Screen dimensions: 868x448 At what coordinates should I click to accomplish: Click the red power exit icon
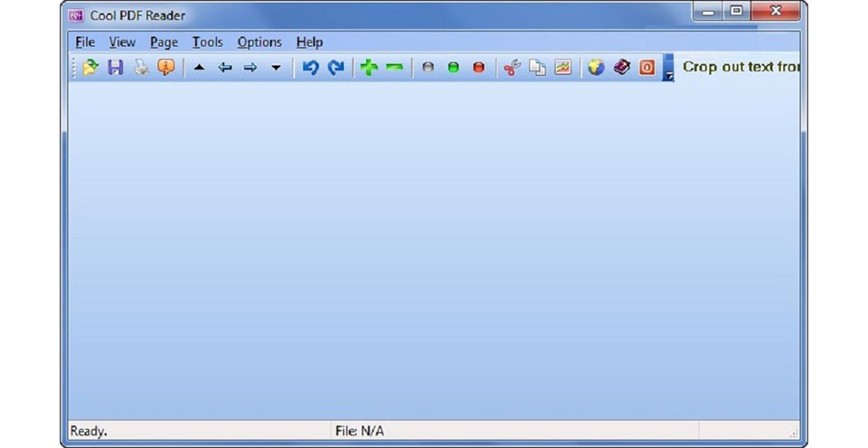point(646,68)
